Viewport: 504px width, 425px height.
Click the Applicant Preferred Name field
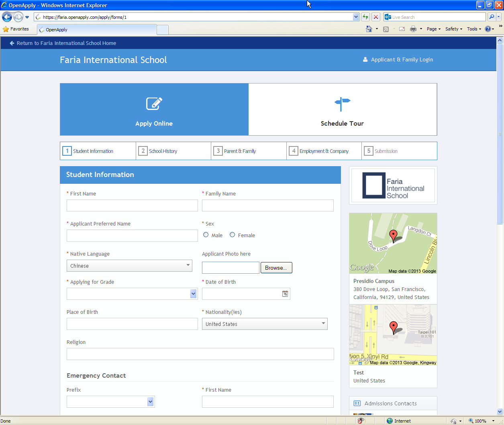[x=132, y=236]
